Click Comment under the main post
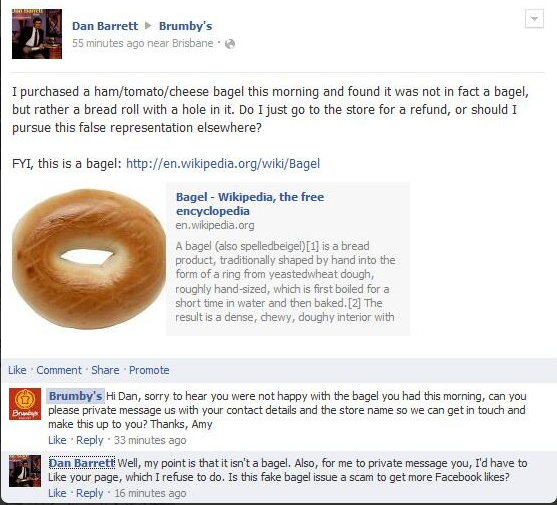Image resolution: width=557 pixels, height=505 pixels. (59, 370)
